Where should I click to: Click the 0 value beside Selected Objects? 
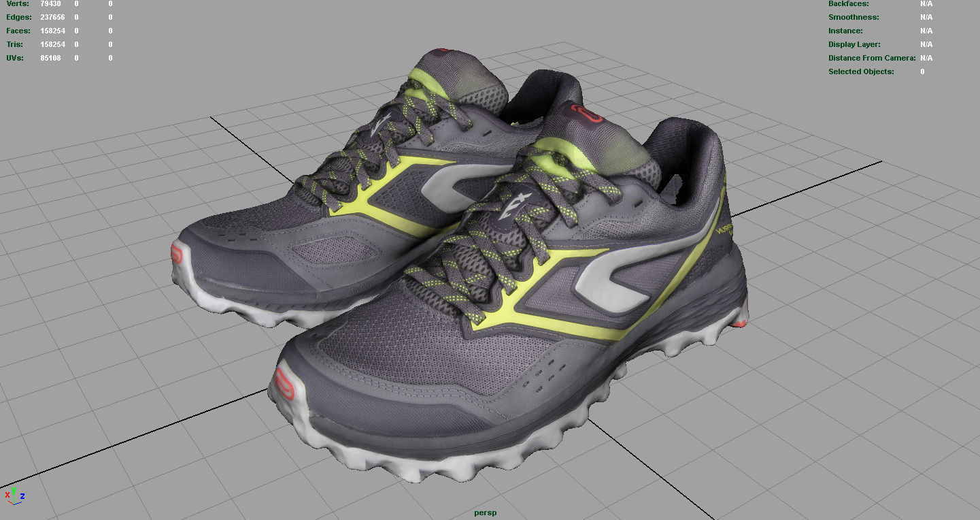(922, 71)
